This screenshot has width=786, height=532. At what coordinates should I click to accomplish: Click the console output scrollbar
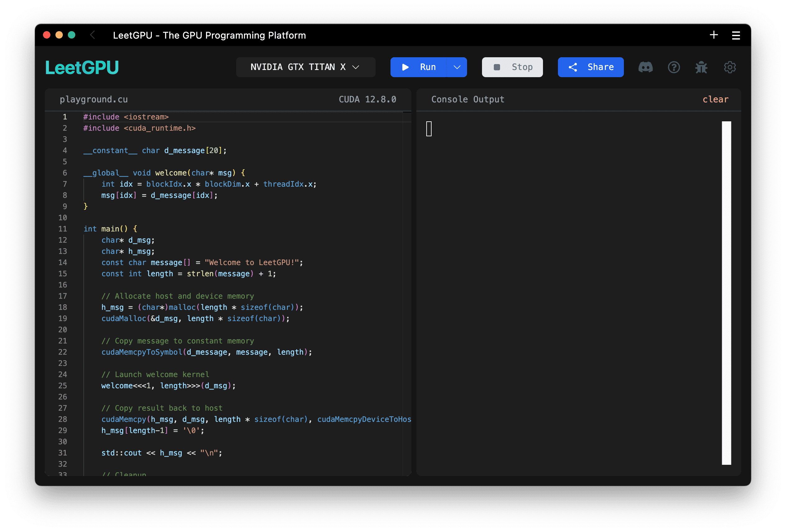[726, 292]
